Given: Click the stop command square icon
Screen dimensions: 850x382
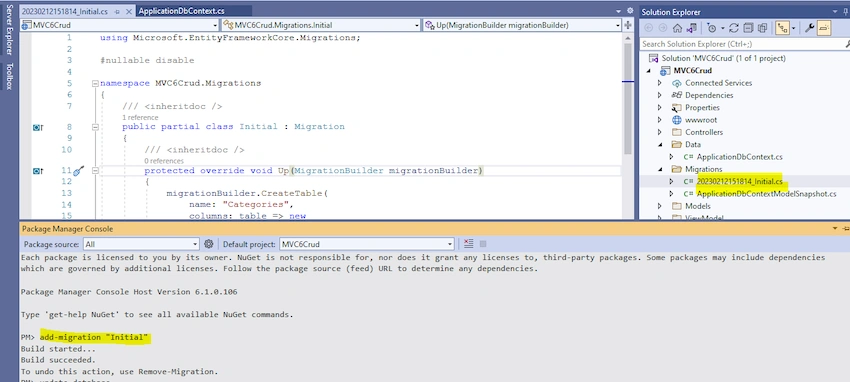Looking at the screenshot, I should (x=483, y=244).
